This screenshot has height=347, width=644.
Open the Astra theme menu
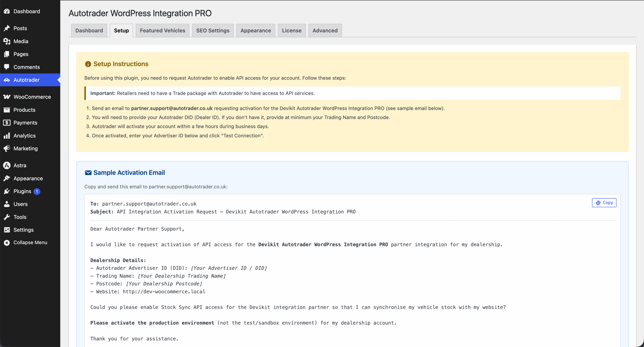(30, 165)
